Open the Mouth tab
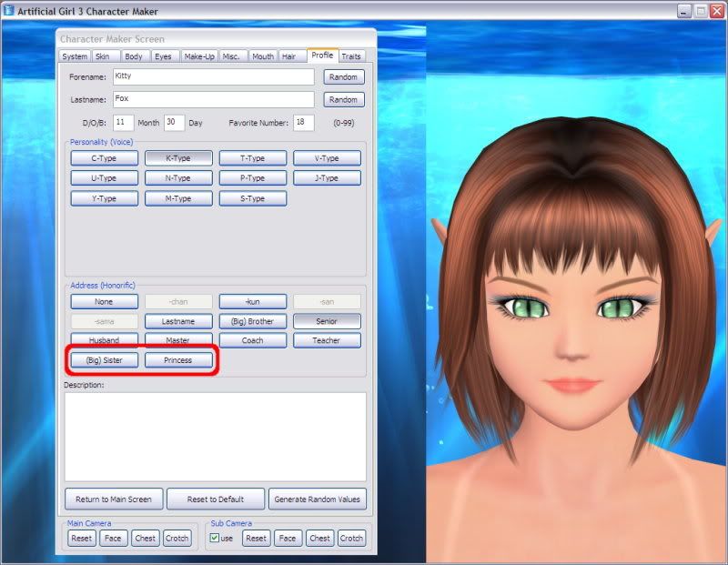Screen dimensions: 728x565 (263, 56)
